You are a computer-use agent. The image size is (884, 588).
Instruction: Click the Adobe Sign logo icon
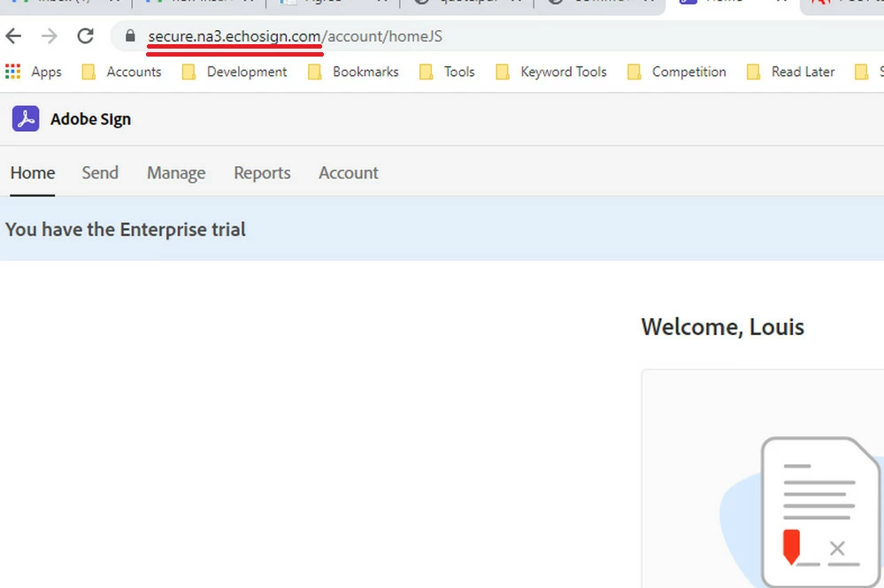click(x=26, y=118)
